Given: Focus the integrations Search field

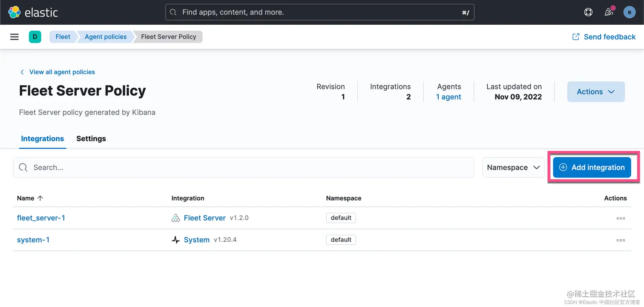Looking at the screenshot, I should (x=244, y=167).
